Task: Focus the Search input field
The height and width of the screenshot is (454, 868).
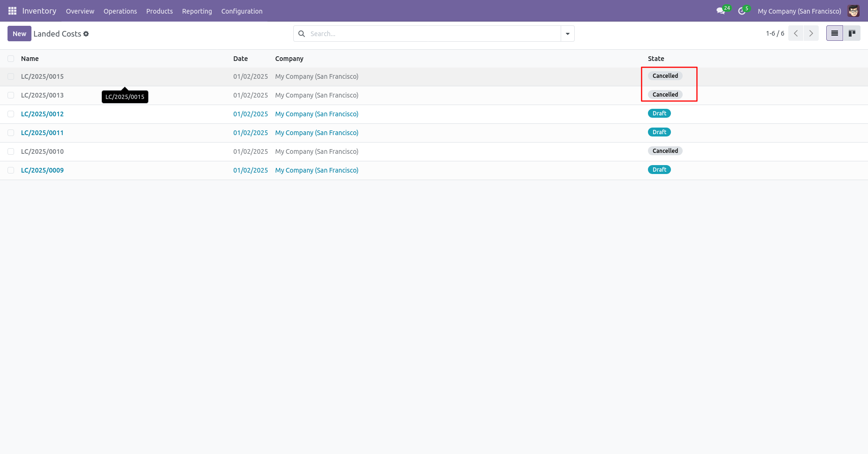Action: click(x=434, y=34)
